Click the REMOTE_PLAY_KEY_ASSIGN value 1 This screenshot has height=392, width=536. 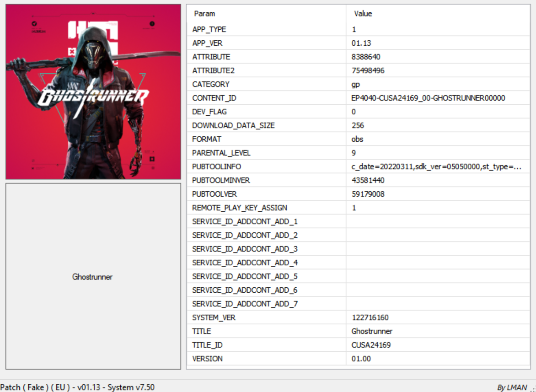(x=354, y=208)
